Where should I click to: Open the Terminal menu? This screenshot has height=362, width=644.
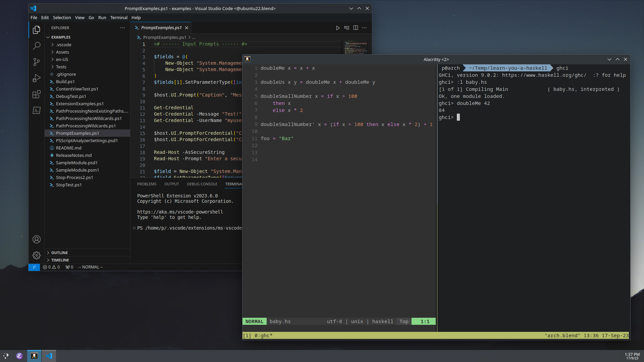[x=119, y=17]
